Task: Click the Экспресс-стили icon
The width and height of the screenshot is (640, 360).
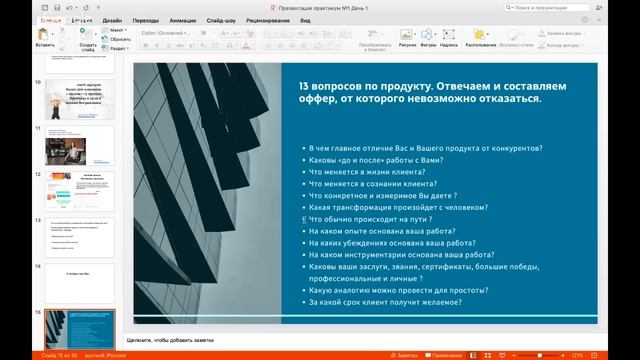Action: tap(515, 35)
